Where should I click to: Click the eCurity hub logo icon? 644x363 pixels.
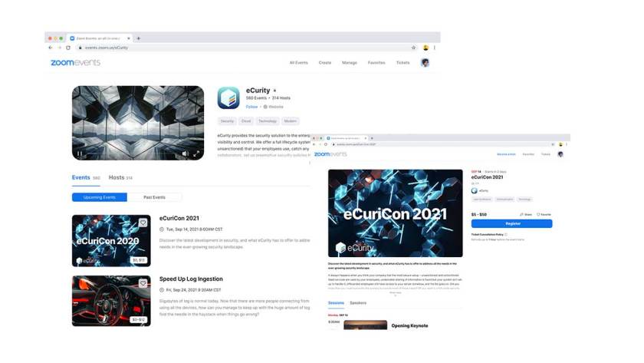pyautogui.click(x=228, y=97)
